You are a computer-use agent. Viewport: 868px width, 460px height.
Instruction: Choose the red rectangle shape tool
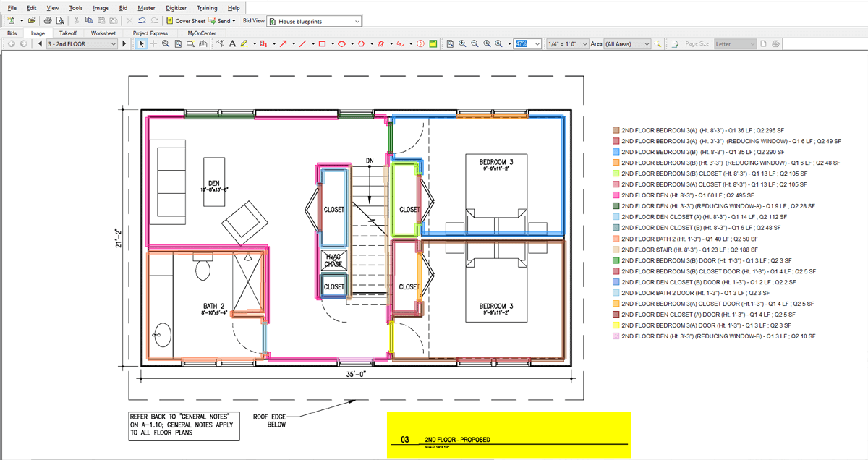(x=322, y=44)
